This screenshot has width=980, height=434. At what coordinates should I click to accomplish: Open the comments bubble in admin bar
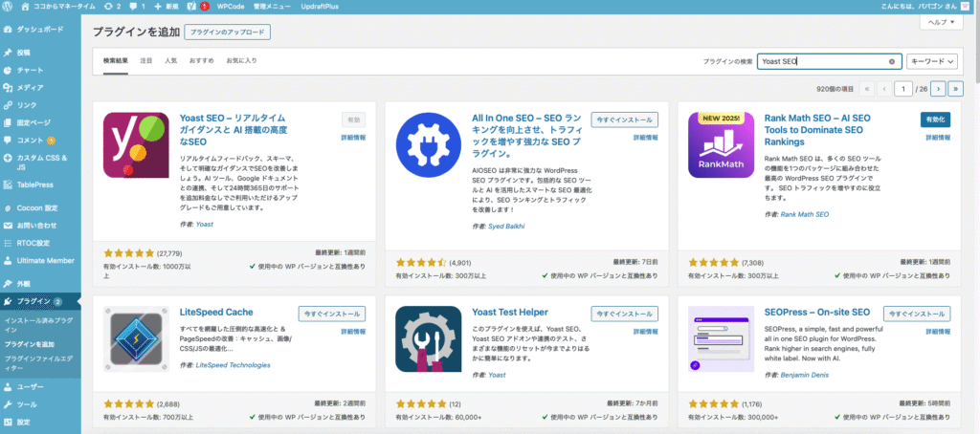pos(139,7)
